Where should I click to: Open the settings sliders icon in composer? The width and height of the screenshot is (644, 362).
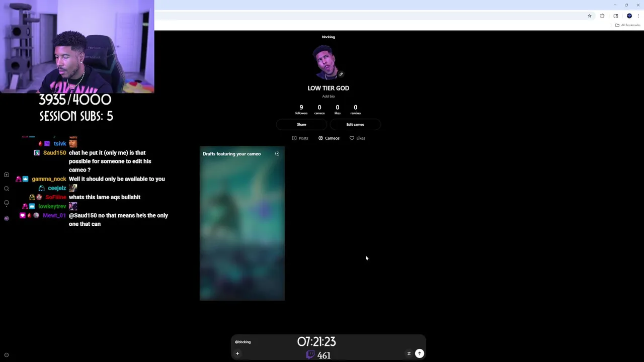click(409, 353)
